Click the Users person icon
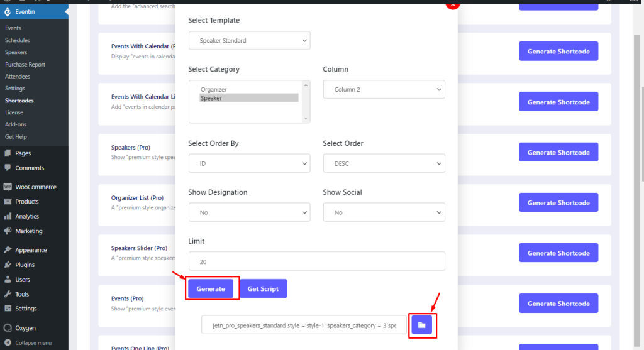Image resolution: width=644 pixels, height=350 pixels. coord(8,280)
